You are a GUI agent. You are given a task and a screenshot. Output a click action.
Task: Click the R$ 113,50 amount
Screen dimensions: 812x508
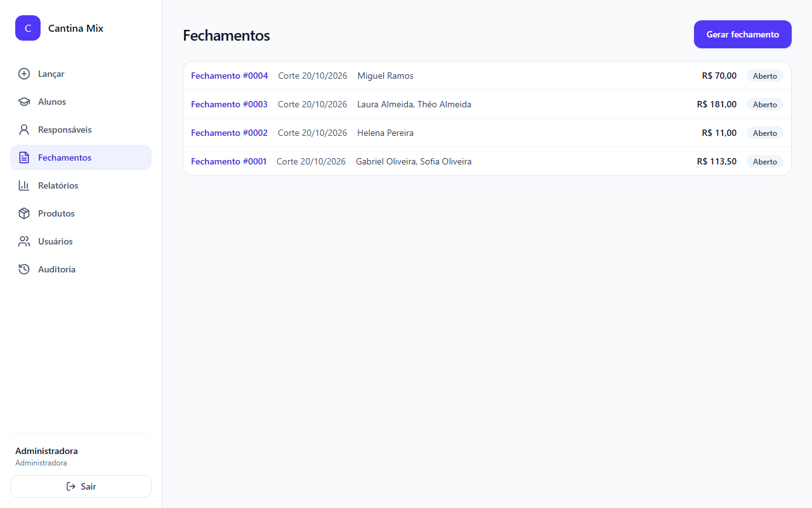click(x=717, y=161)
